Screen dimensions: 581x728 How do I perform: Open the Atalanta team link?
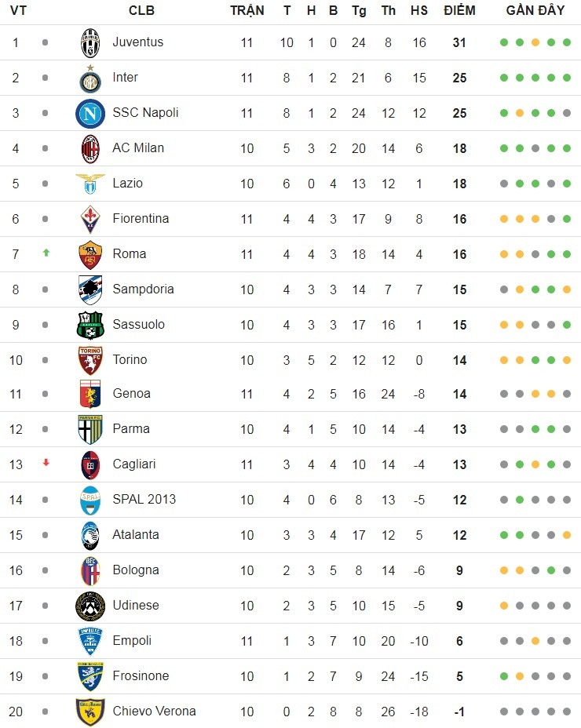136,535
